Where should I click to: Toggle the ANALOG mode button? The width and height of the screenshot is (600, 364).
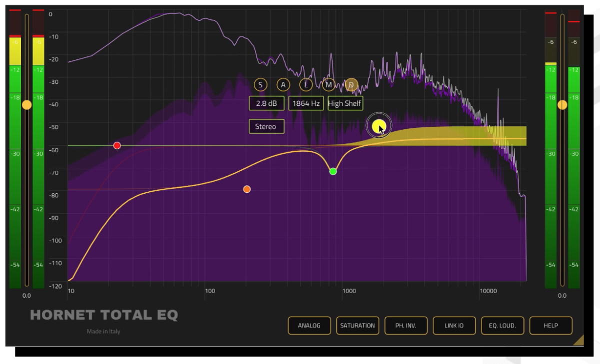point(309,326)
